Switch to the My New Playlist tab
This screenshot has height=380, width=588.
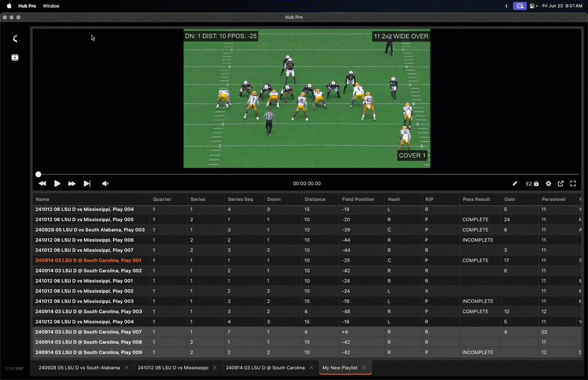coord(340,367)
